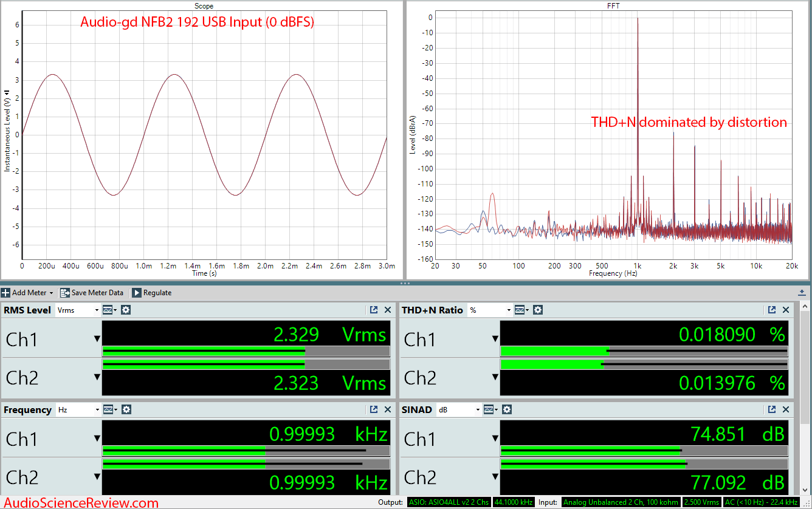Click the FFT graph title
The image size is (812, 509).
(x=613, y=5)
